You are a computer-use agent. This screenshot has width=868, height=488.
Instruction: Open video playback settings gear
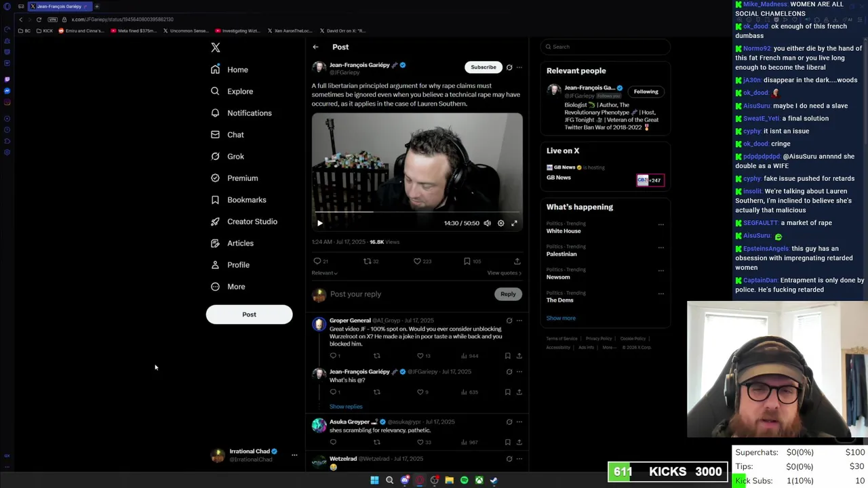[501, 223]
